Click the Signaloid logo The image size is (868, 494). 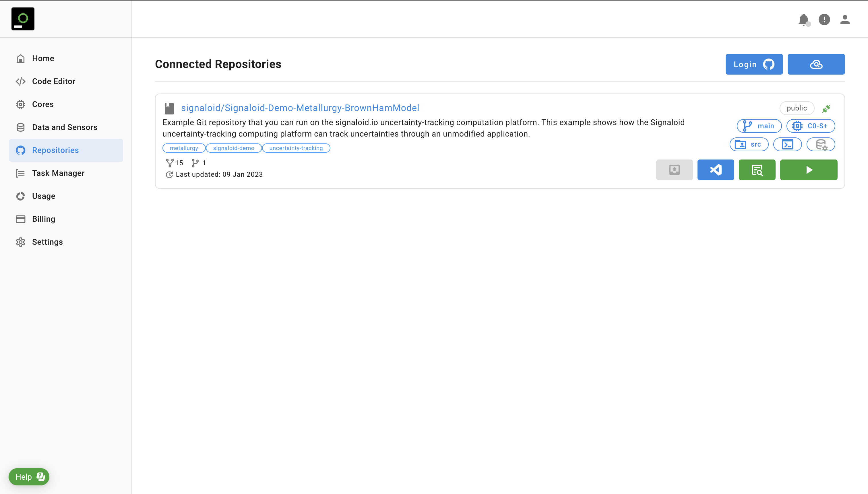(x=23, y=19)
